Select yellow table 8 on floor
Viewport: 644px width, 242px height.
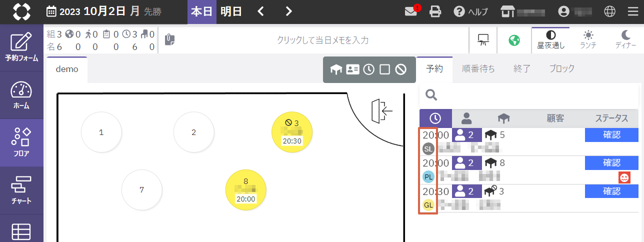pyautogui.click(x=245, y=190)
